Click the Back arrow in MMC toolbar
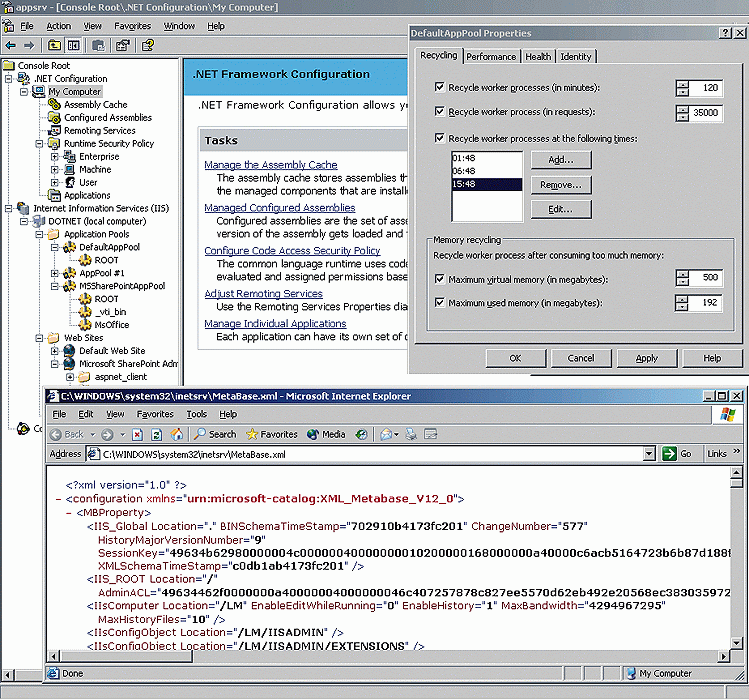Viewport: 749px width, 700px height. point(11,45)
